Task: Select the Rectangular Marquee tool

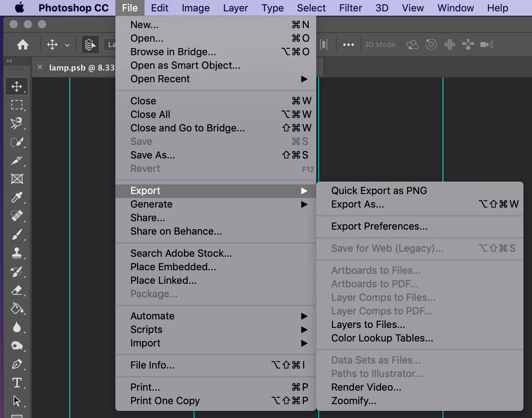Action: (17, 105)
